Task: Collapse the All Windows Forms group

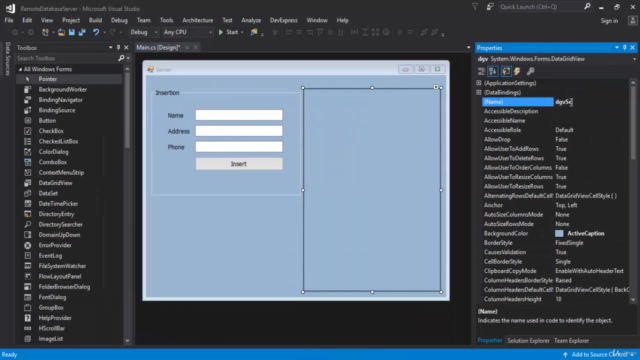Action: (20, 69)
